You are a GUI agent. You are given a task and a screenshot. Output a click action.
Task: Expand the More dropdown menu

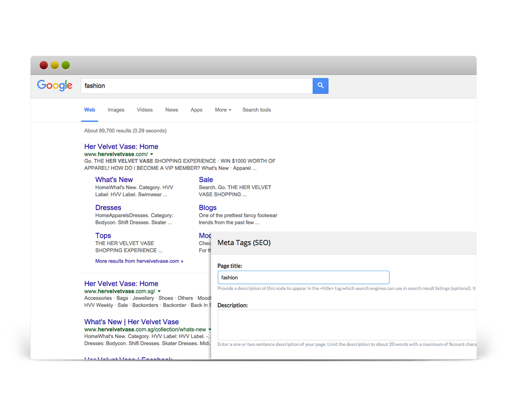pos(223,110)
